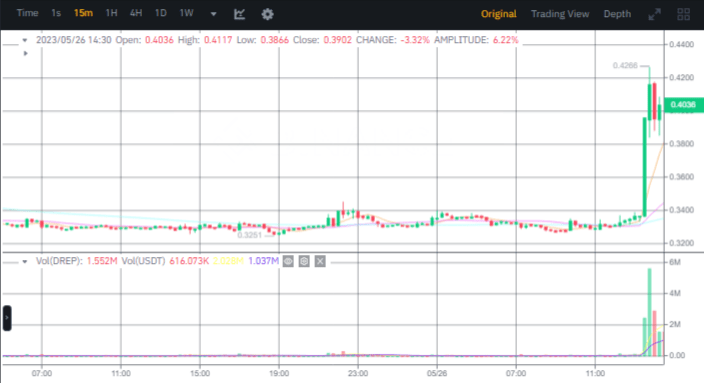
Task: Remove the volume indicator with X icon
Action: (320, 261)
